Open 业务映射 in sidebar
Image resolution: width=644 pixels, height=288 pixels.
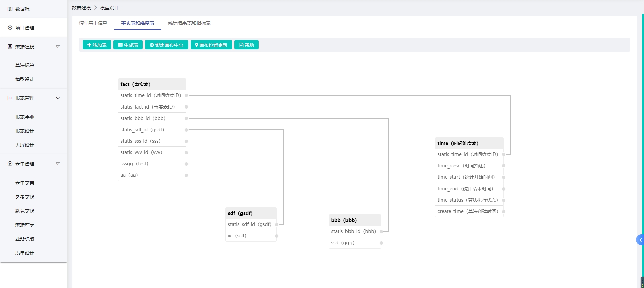[x=25, y=239]
